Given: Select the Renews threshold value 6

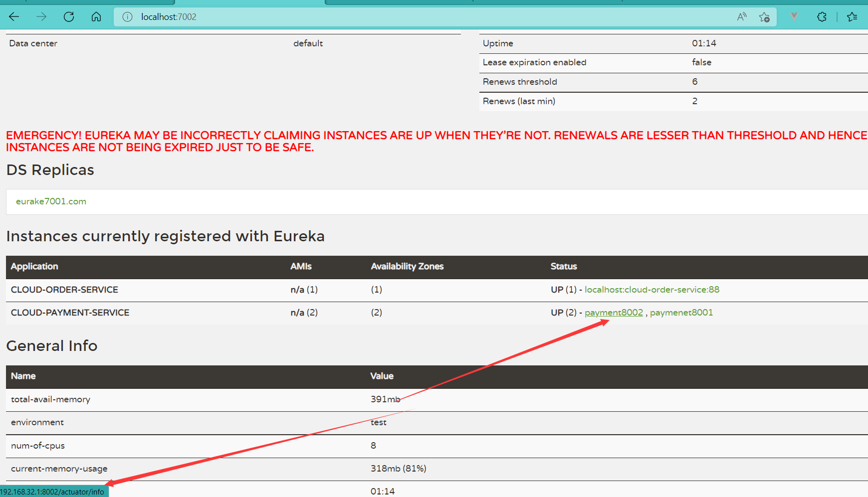Looking at the screenshot, I should [695, 82].
